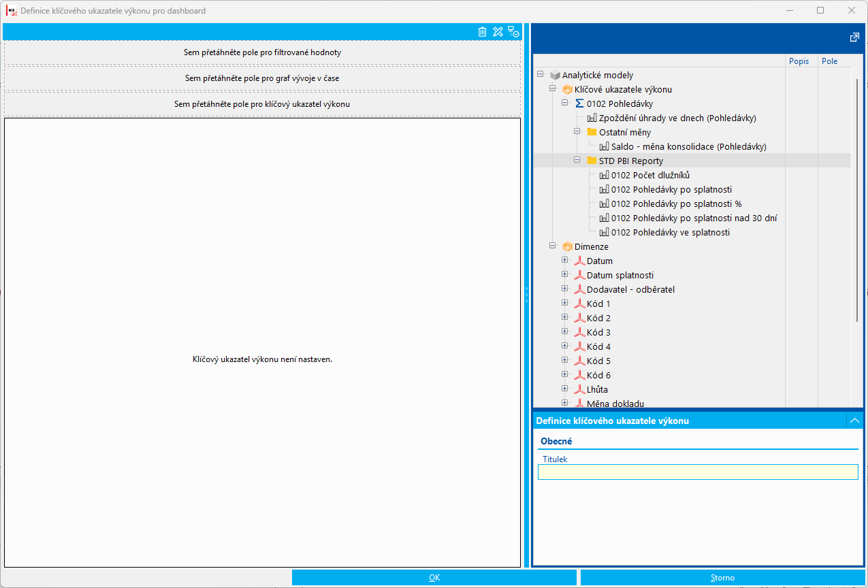Click the crossed ruler and pencil design icon
Screen dimensions: 868x588
click(x=498, y=32)
